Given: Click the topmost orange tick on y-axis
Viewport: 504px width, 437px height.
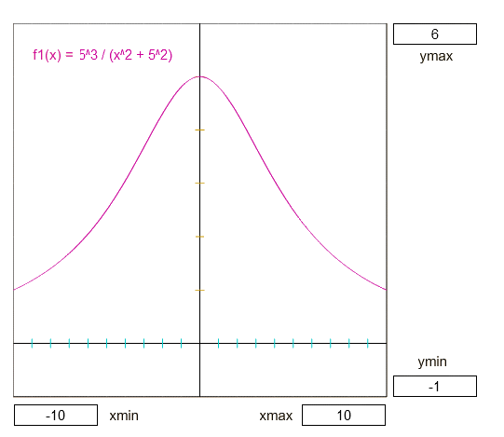Looking at the screenshot, I should click(x=200, y=130).
